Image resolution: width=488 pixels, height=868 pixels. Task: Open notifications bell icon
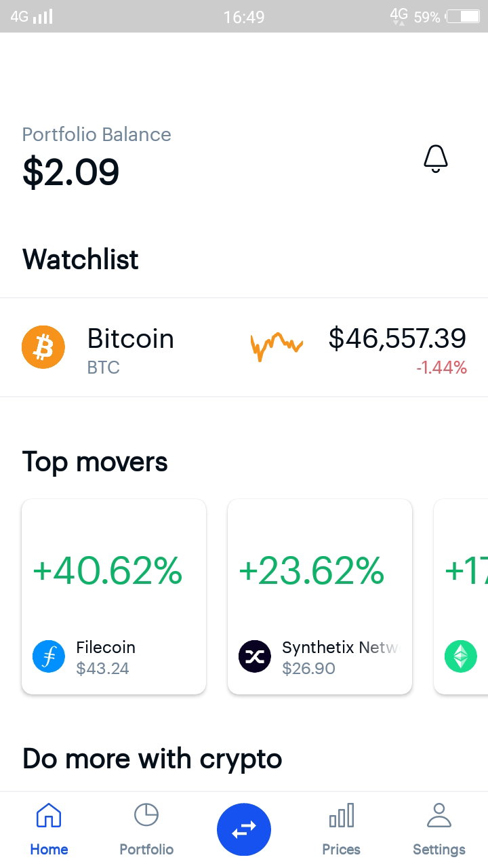(436, 159)
